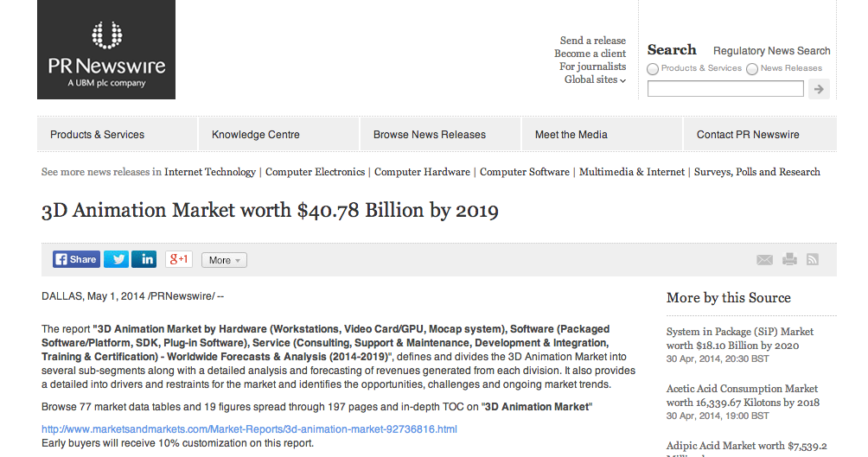Print the release using printer icon
868x457 pixels.
(789, 259)
